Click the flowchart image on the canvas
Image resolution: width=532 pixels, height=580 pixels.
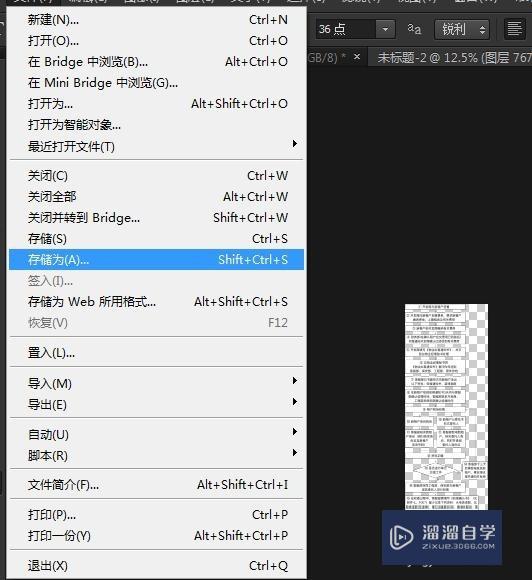click(x=446, y=407)
